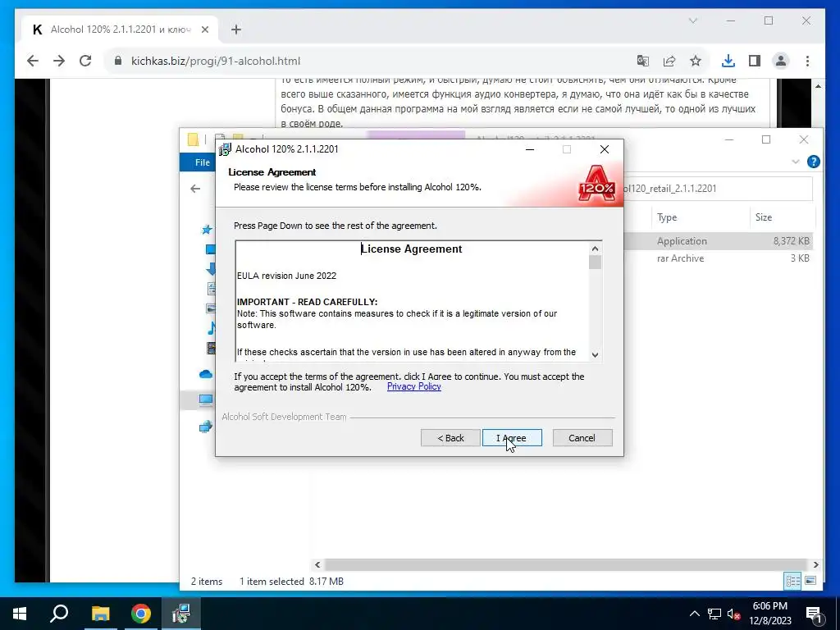Close the Alcohol 120% setup dialog

[605, 149]
